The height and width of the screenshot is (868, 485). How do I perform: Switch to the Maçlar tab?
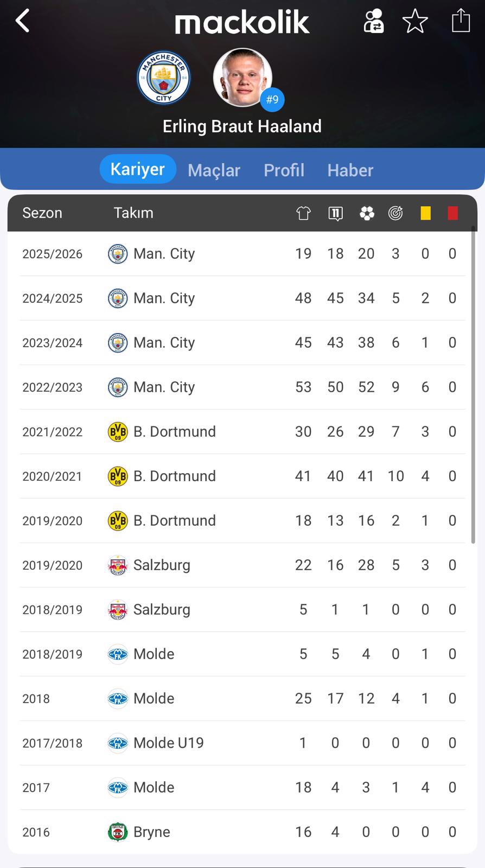tap(214, 170)
